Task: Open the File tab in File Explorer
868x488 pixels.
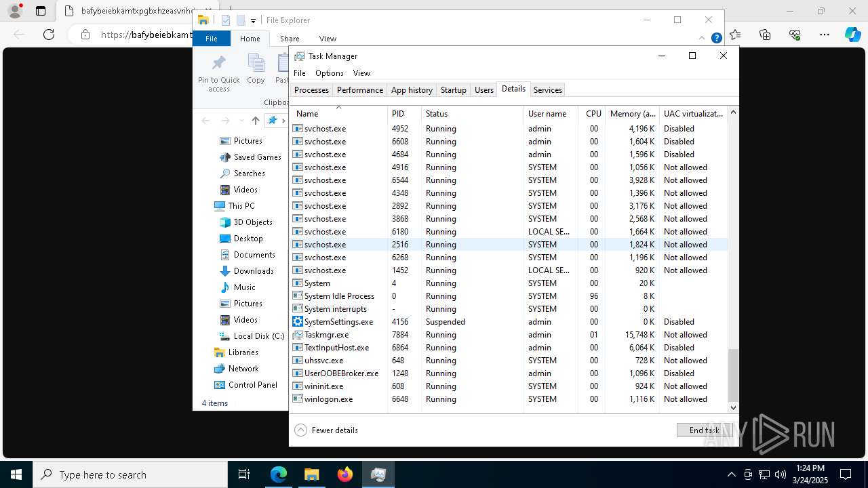Action: (x=212, y=39)
